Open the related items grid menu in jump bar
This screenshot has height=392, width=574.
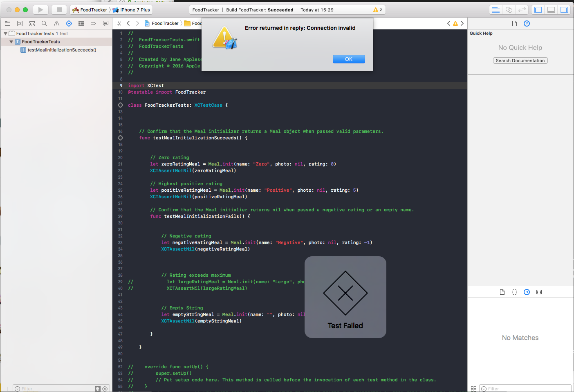click(x=119, y=23)
